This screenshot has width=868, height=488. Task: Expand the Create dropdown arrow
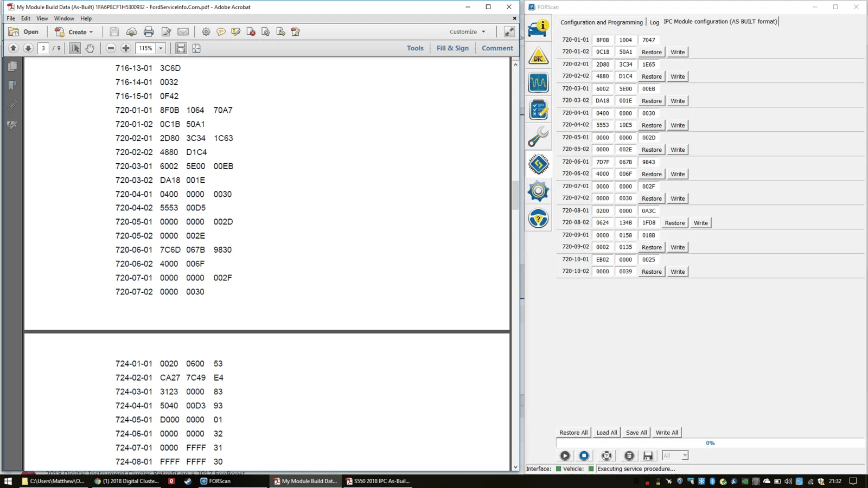point(91,32)
